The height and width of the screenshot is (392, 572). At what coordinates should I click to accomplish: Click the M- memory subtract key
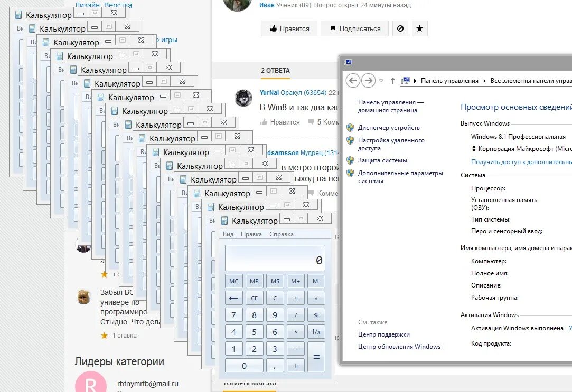(x=316, y=281)
